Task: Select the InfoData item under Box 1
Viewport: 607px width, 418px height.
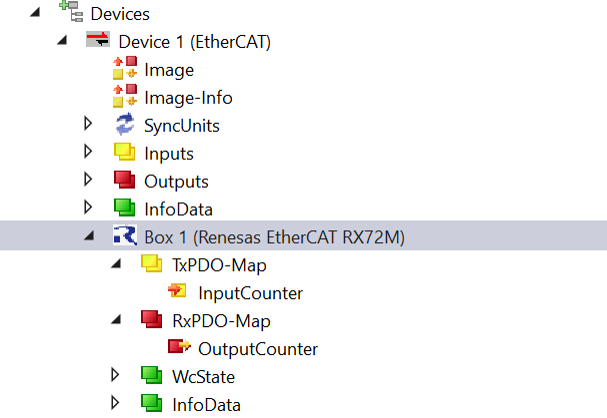Action: coord(206,405)
